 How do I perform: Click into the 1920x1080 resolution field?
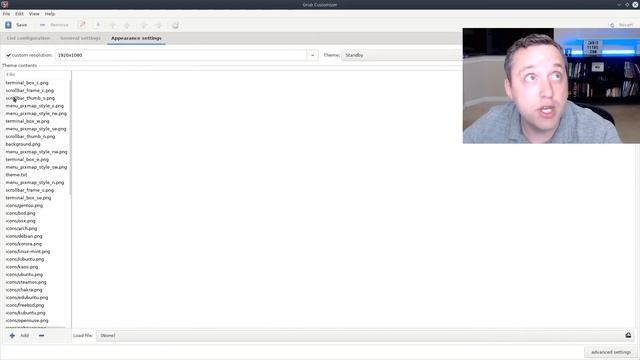181,55
